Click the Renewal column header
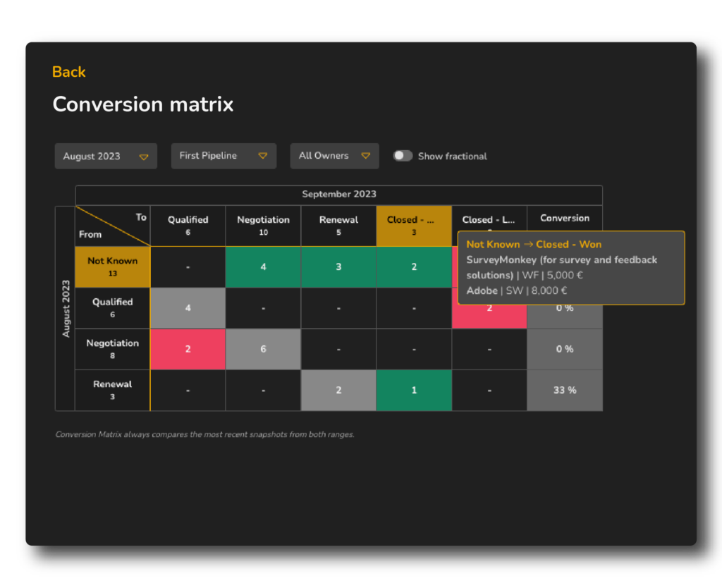722x588 pixels. [x=338, y=225]
